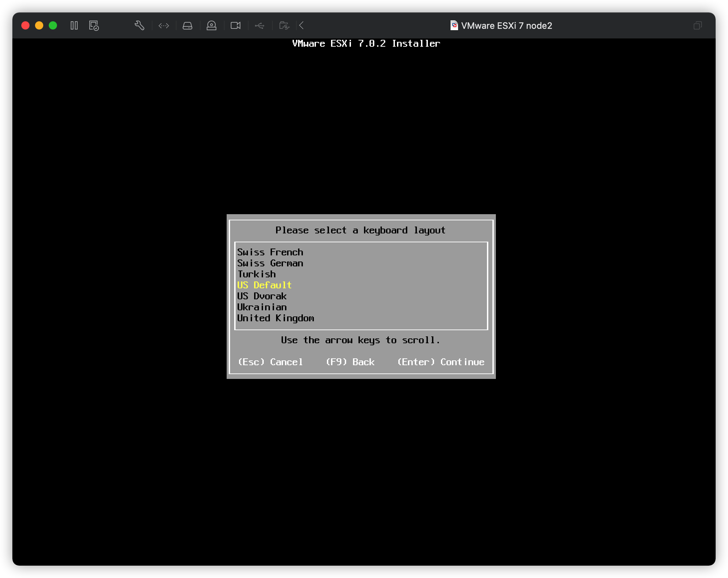Choose Ukrainian from the layout list
728x578 pixels.
262,307
